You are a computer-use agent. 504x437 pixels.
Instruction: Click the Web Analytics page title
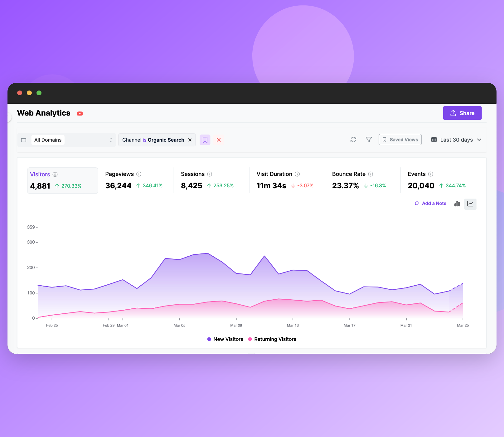click(44, 113)
